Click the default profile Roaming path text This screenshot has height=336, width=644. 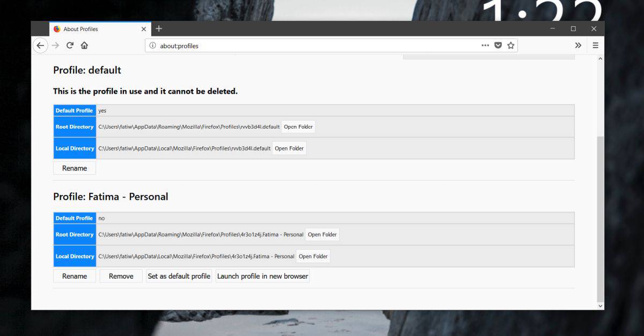coord(189,127)
